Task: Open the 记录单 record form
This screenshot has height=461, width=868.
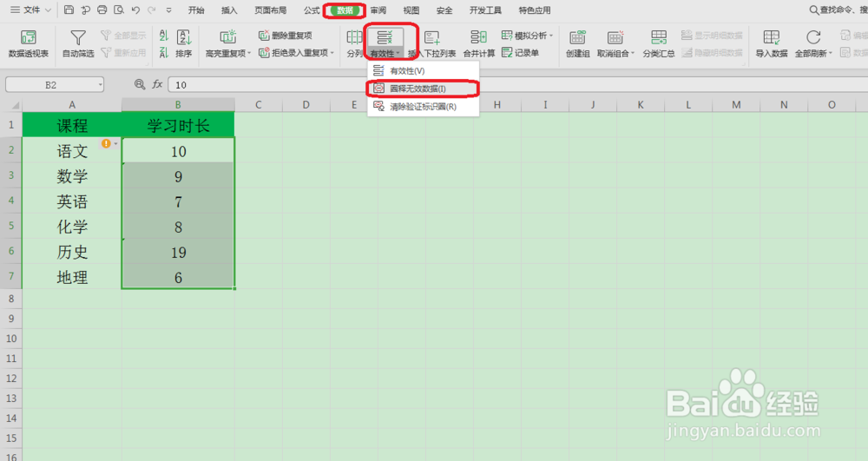Action: [x=520, y=53]
